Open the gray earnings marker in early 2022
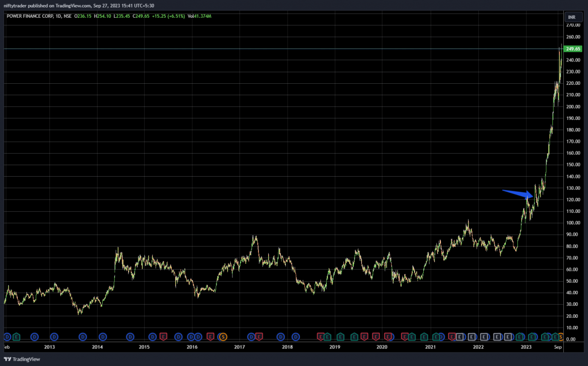The height and width of the screenshot is (366, 588). 483,337
